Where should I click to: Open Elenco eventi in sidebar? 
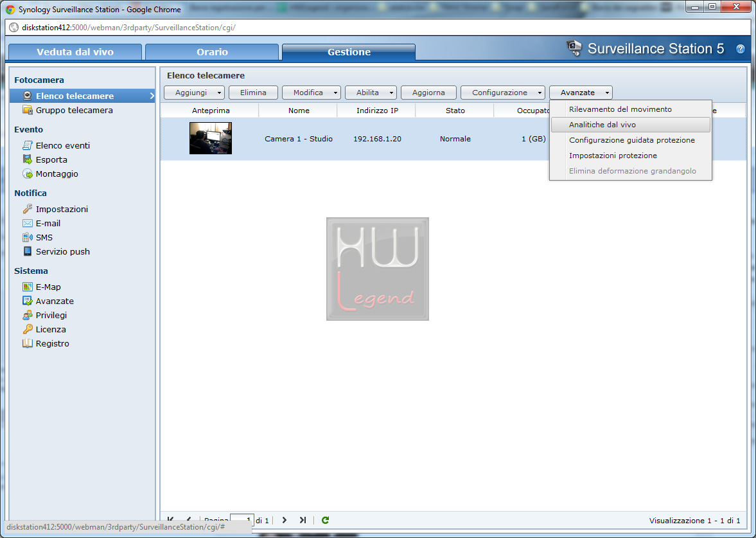(x=63, y=145)
